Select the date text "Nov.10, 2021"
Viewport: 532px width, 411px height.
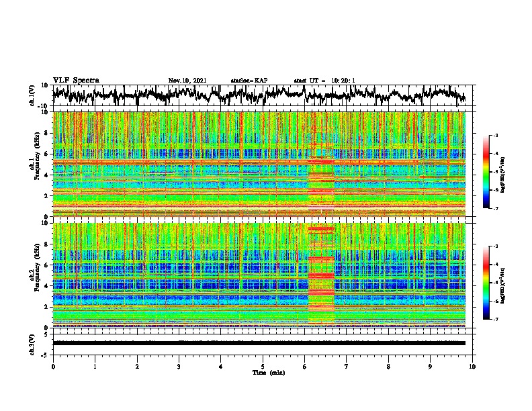pyautogui.click(x=187, y=81)
